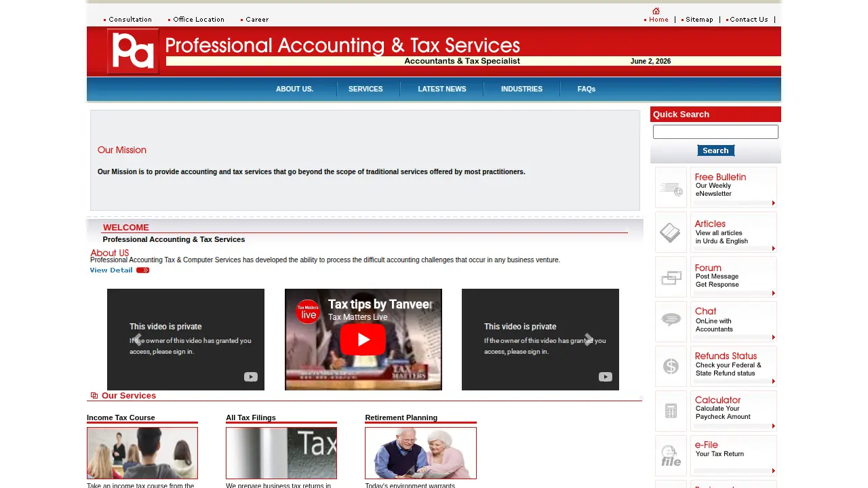Open Free Bulletin weekly eNewsletter
The width and height of the screenshot is (868, 488).
click(x=733, y=188)
